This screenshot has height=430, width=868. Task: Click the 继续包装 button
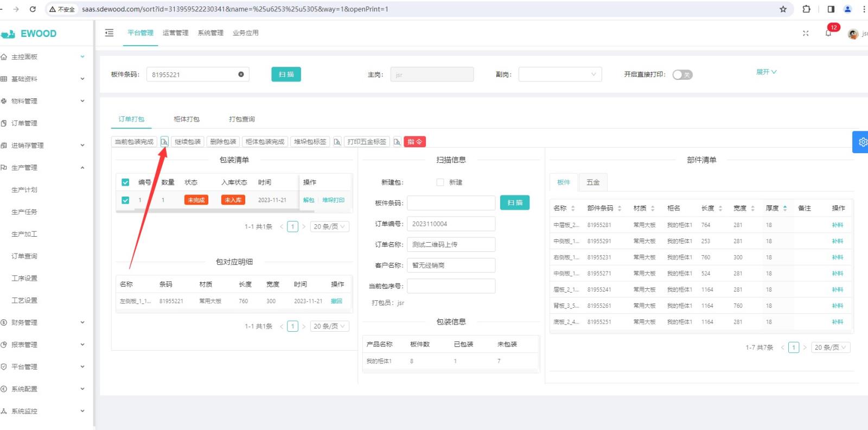188,142
